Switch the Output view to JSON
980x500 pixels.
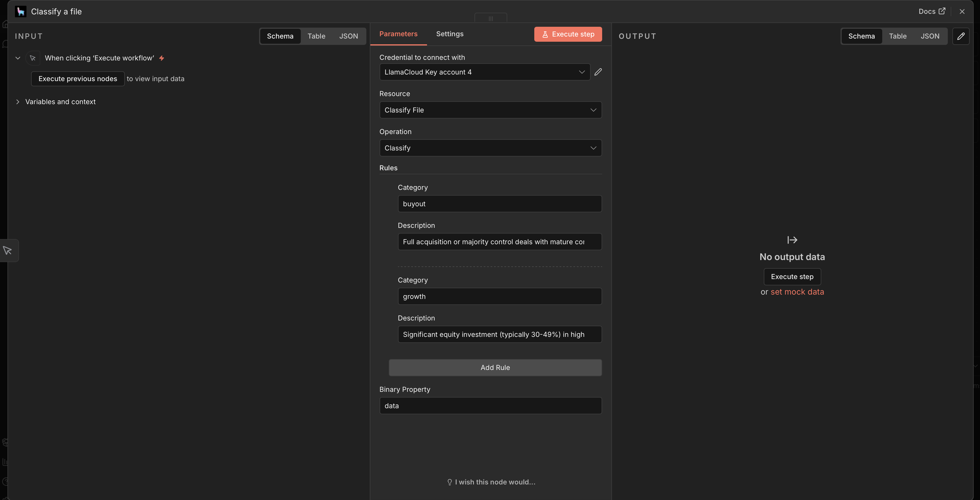tap(930, 36)
